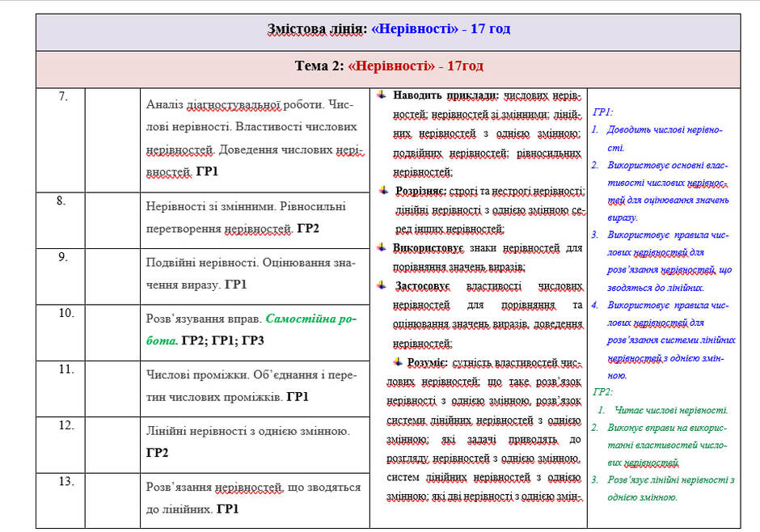Click the bullet icon before 'Наводить приклади'
The width and height of the screenshot is (760, 532).
tap(382, 95)
